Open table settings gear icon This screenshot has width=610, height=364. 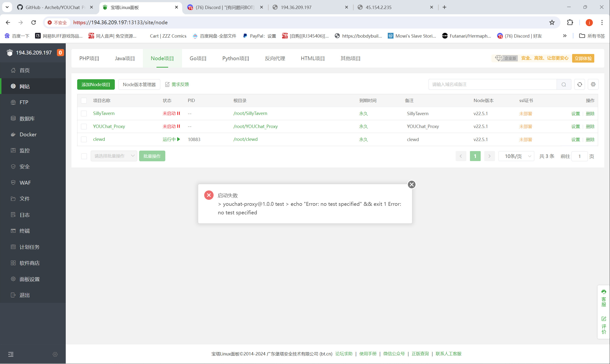click(593, 84)
